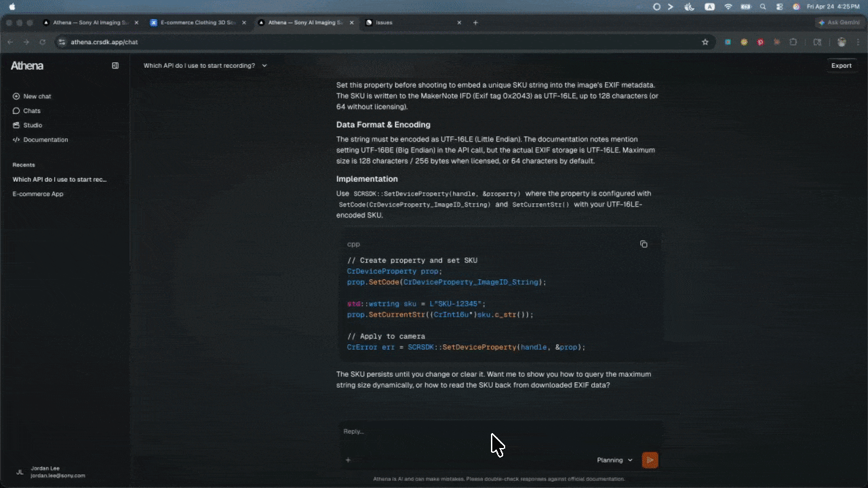Screen dimensions: 868x488
Task: Switch to E-commerce Clothing 3D tab
Action: pos(198,22)
